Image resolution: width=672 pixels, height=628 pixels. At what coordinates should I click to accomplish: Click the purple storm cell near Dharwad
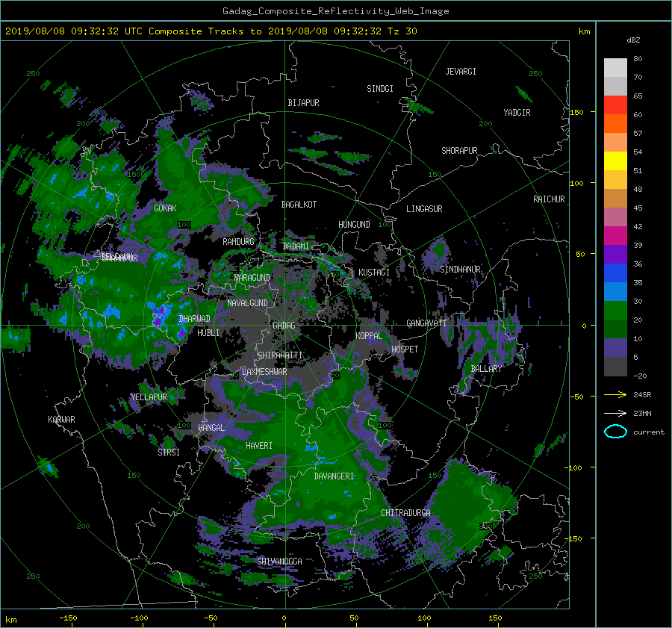(158, 317)
